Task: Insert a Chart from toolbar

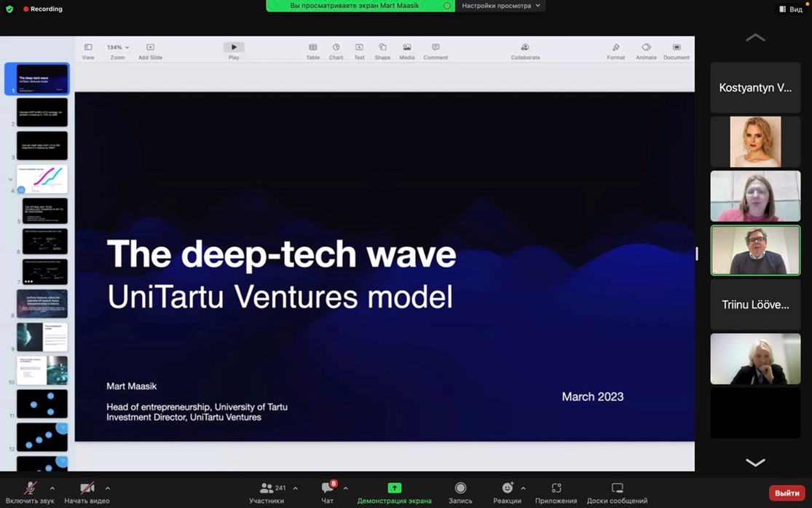Action: [336, 47]
